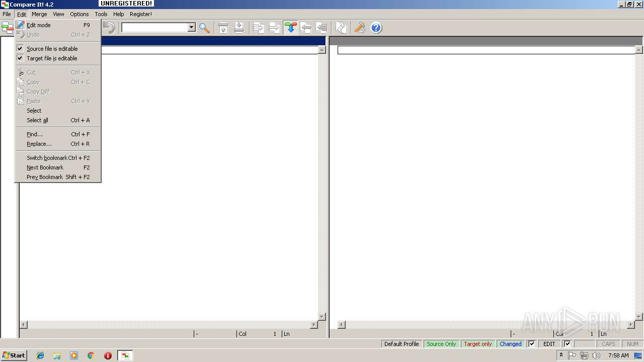Screen dimensions: 644x362
Task: Click the Compare It! taskbar button
Action: pyautogui.click(x=125, y=355)
